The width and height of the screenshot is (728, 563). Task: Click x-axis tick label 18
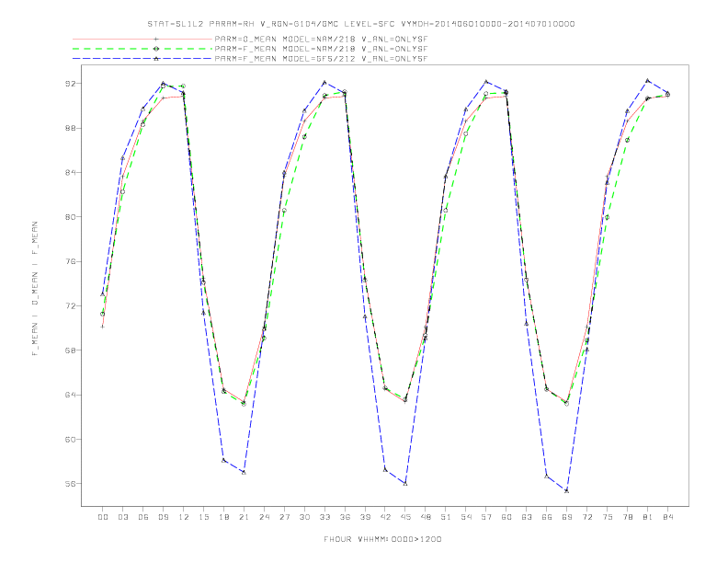[223, 517]
